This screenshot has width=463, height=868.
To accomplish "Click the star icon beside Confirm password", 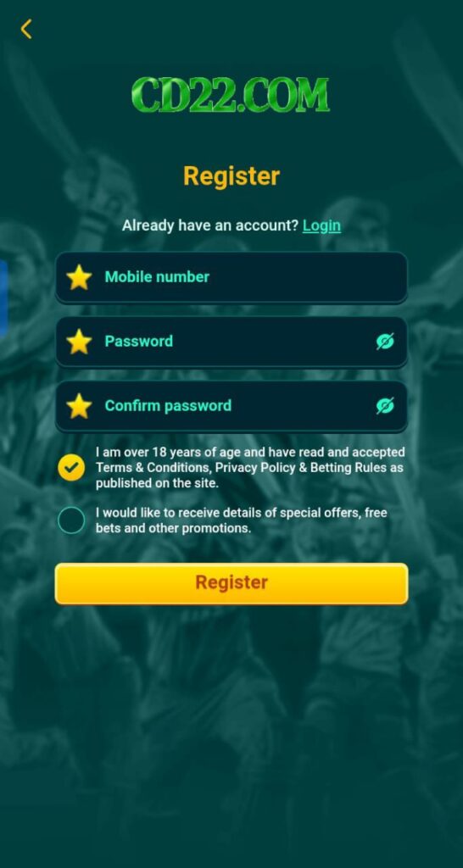I will point(79,406).
